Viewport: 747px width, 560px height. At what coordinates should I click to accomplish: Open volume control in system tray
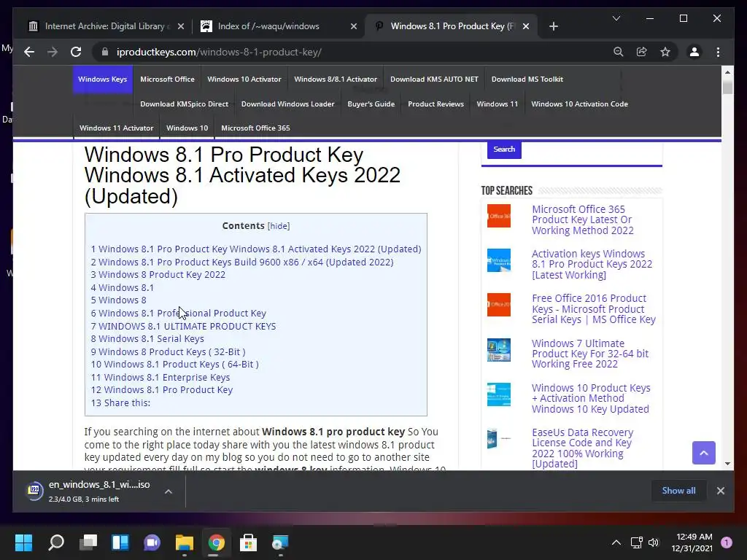654,542
